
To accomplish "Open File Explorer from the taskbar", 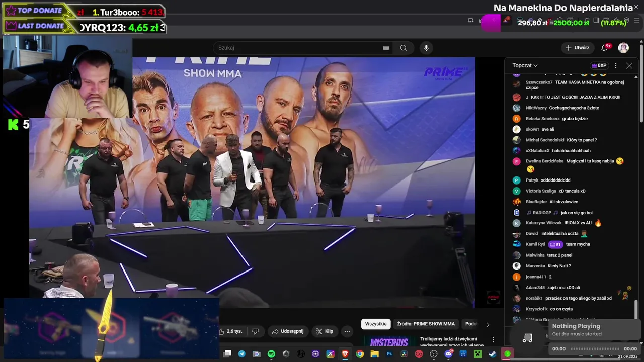I will 374,354.
